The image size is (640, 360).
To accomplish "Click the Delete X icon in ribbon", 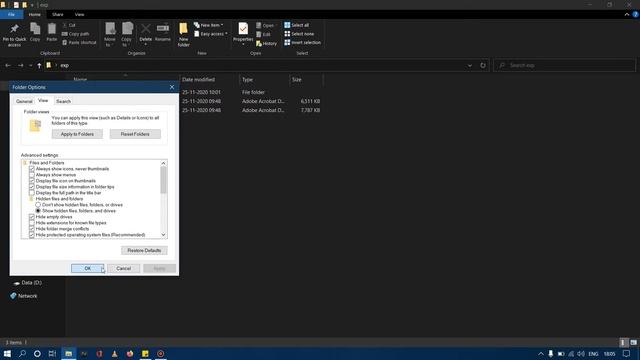I will pyautogui.click(x=146, y=29).
